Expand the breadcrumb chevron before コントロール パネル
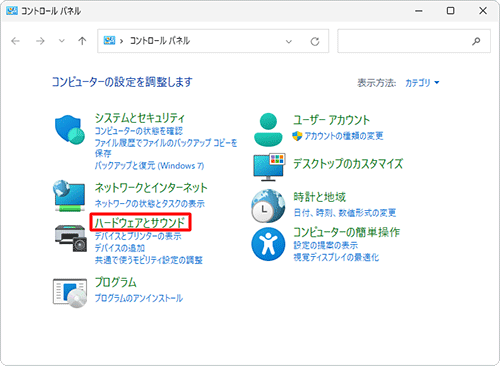The width and height of the screenshot is (500, 366). coord(122,41)
